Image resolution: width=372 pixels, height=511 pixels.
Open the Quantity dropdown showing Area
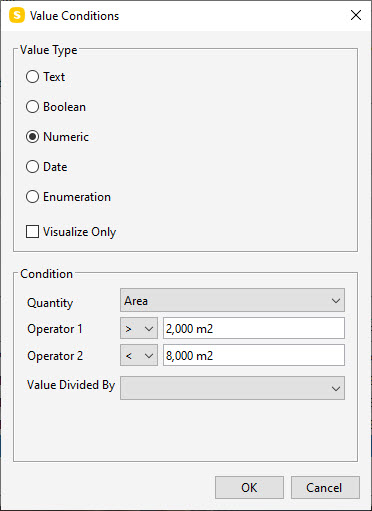(232, 300)
